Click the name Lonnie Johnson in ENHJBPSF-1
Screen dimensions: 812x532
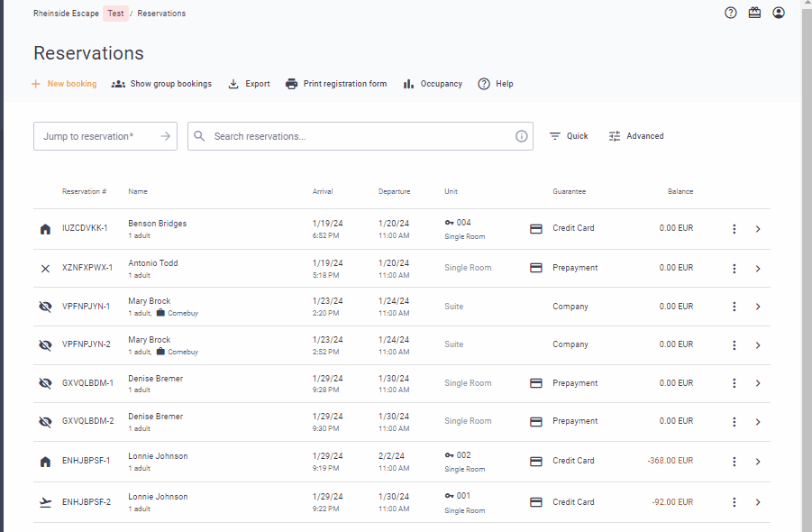158,456
